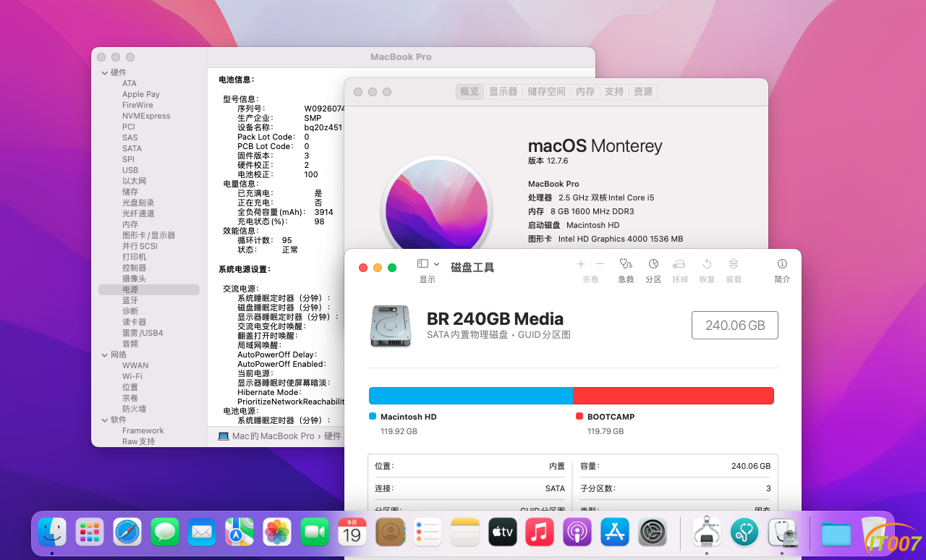
Task: Click the Restore (恢复) toolbar icon
Action: click(x=707, y=265)
